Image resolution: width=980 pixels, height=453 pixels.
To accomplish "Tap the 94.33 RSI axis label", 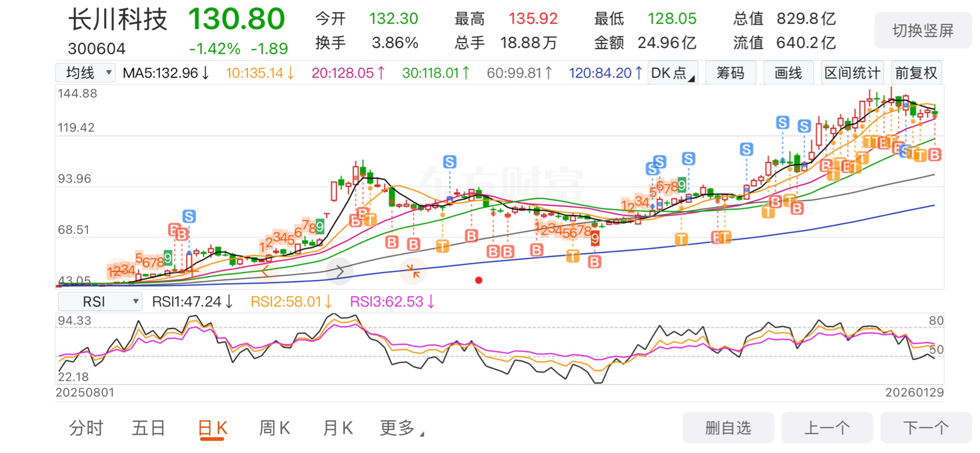I will click(74, 321).
